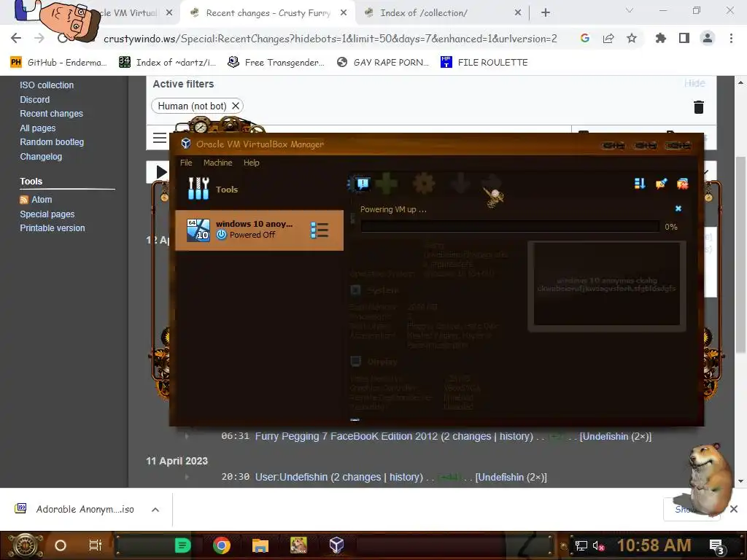
Task: Close the Index of /collection/ tab
Action: pos(518,13)
